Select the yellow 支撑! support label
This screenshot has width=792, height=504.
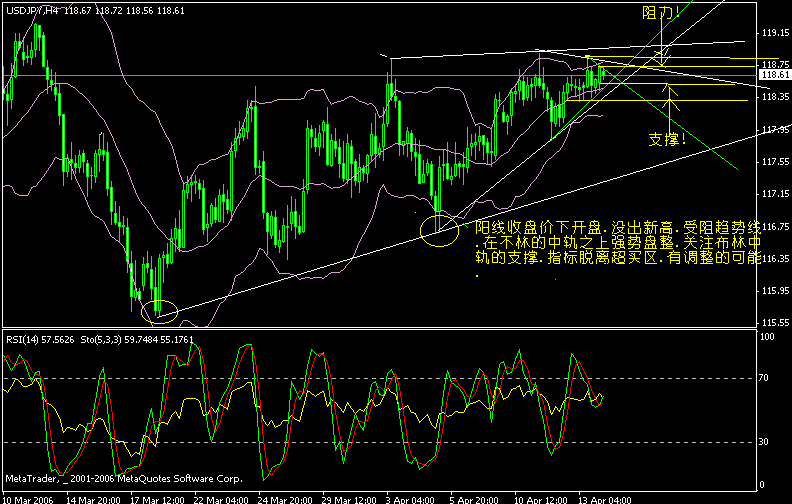click(667, 139)
